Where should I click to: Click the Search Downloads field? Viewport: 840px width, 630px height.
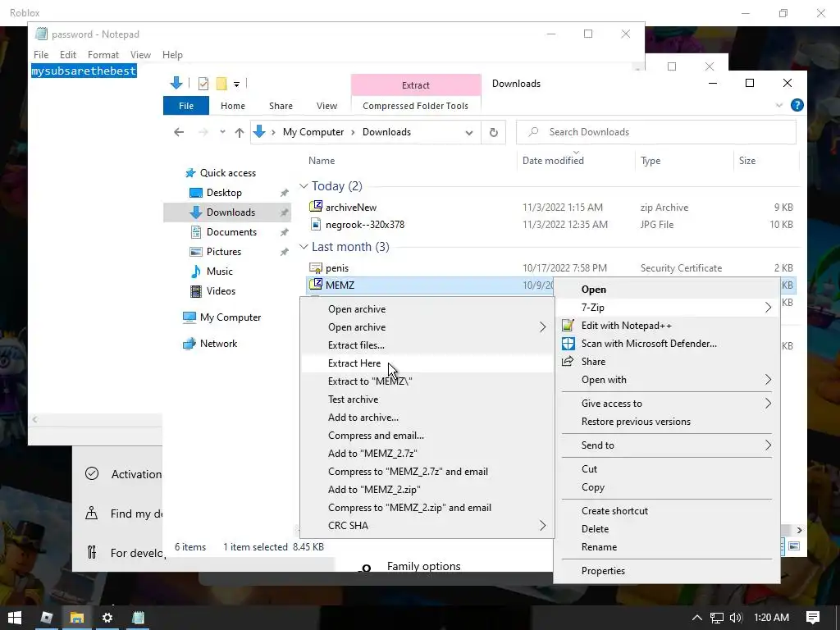coord(655,132)
